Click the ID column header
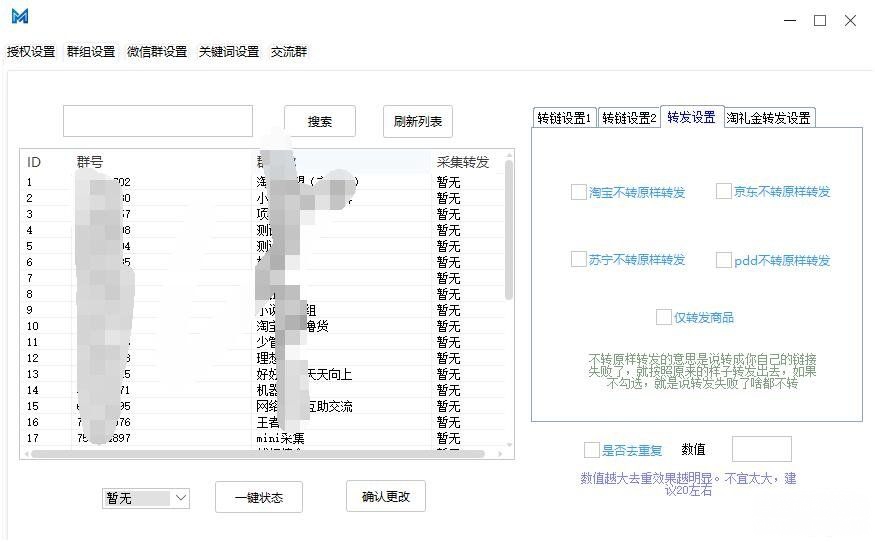 34,162
